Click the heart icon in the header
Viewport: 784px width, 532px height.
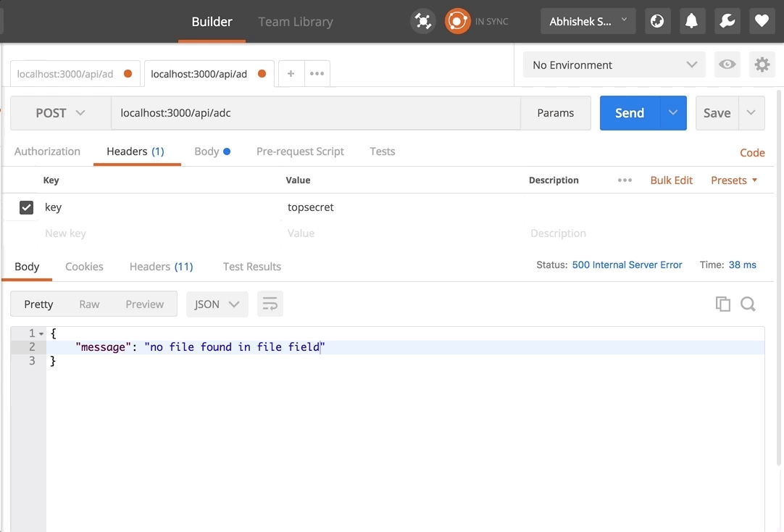(x=762, y=21)
